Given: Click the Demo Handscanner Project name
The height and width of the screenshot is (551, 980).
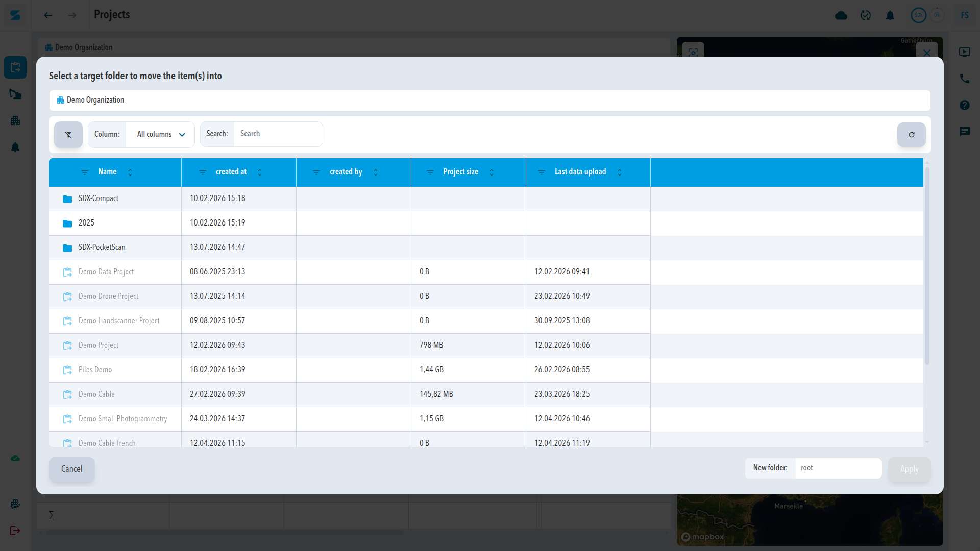Looking at the screenshot, I should point(119,321).
